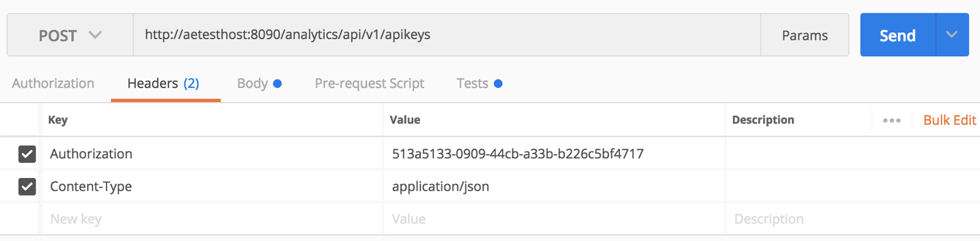The width and height of the screenshot is (980, 241).
Task: Click the Description placeholder field in new row
Action: pyautogui.click(x=853, y=218)
